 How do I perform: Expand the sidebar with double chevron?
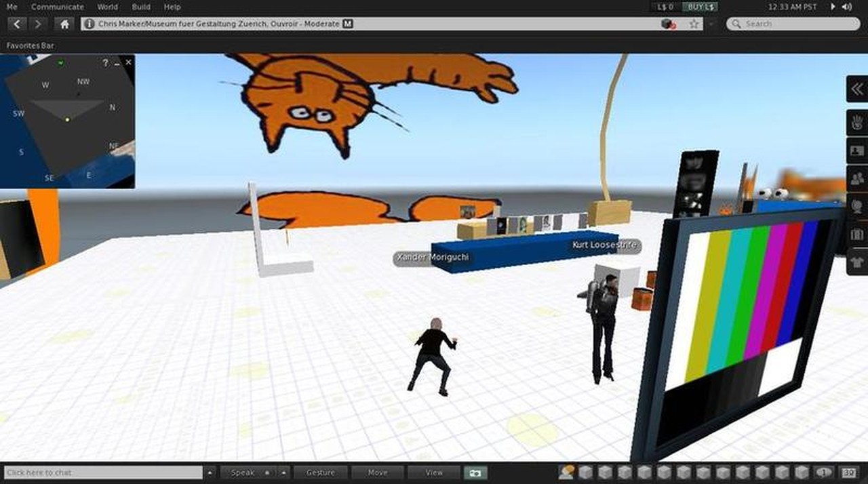[x=857, y=89]
